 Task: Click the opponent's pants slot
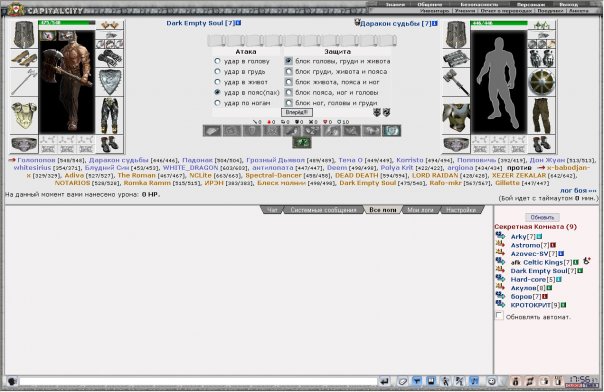[542, 116]
